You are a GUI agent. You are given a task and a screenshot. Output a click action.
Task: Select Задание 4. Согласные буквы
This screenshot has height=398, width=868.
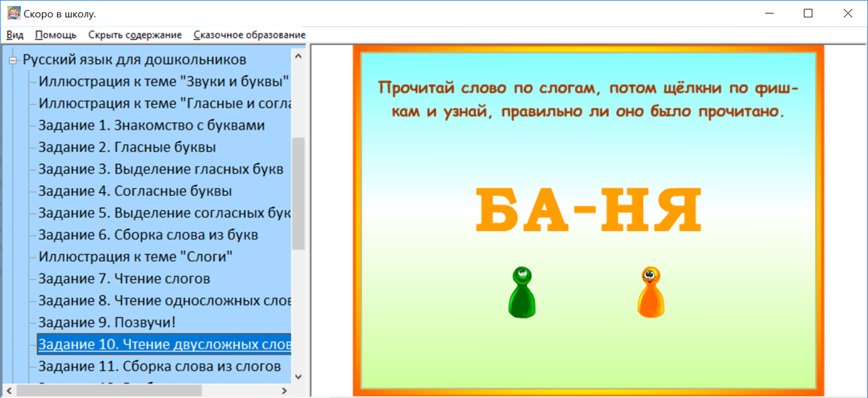click(x=135, y=191)
